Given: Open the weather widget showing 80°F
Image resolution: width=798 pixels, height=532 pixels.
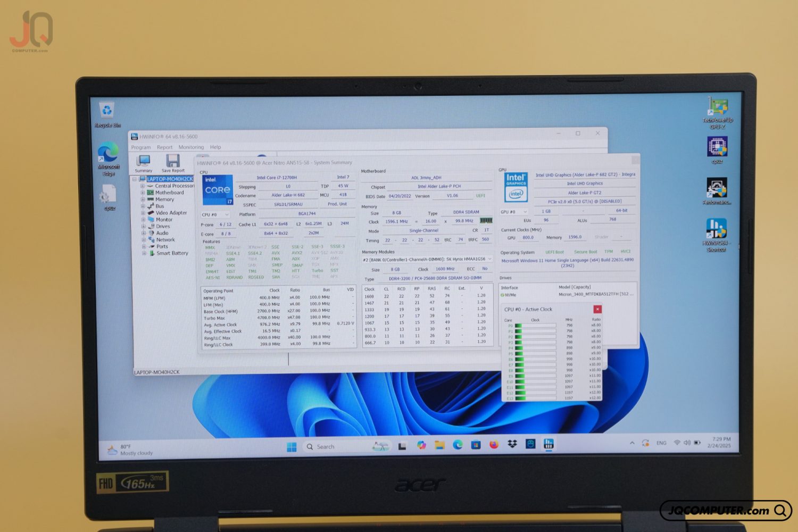Looking at the screenshot, I should pos(130,450).
